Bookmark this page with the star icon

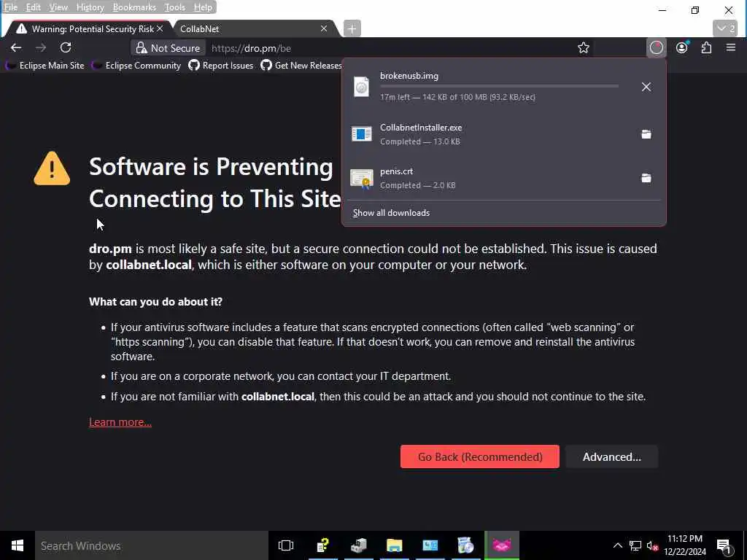(583, 47)
